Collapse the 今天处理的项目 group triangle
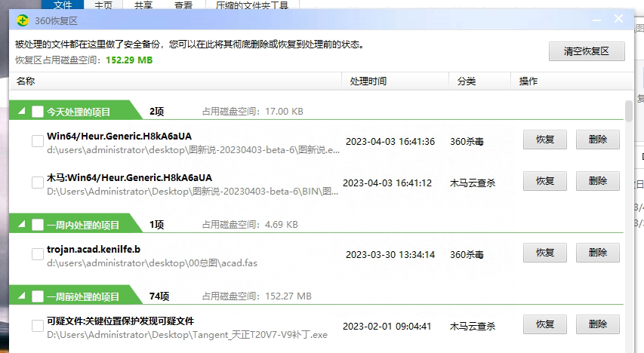The image size is (644, 353). point(23,112)
